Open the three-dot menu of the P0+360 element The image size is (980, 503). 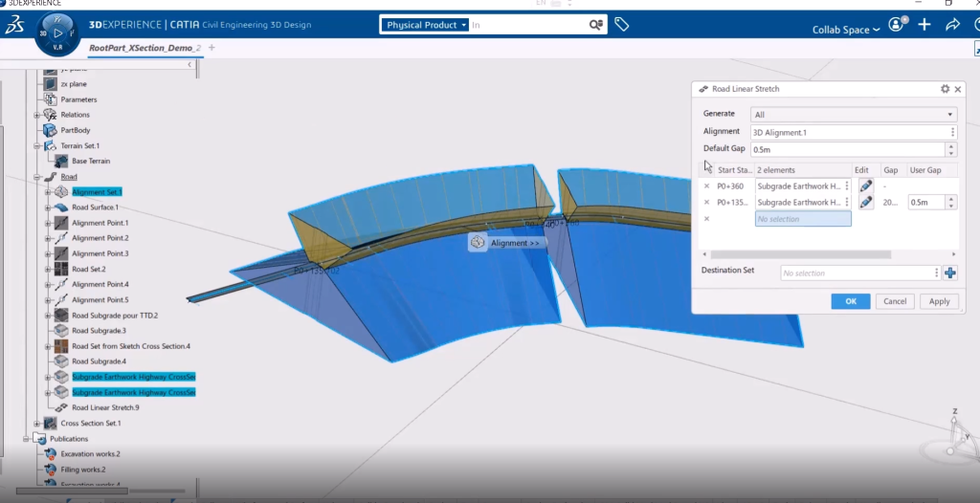pyautogui.click(x=847, y=186)
